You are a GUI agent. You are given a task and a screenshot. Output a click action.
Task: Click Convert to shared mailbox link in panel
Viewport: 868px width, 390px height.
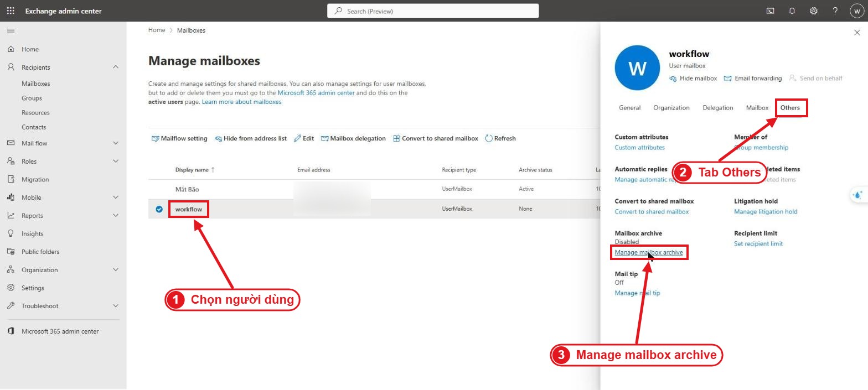point(652,212)
